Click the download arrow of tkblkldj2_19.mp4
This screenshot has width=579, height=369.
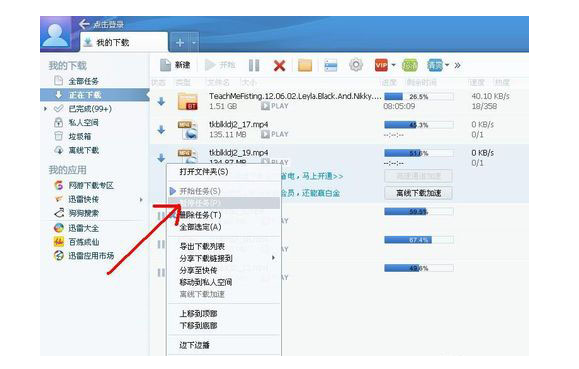(161, 158)
